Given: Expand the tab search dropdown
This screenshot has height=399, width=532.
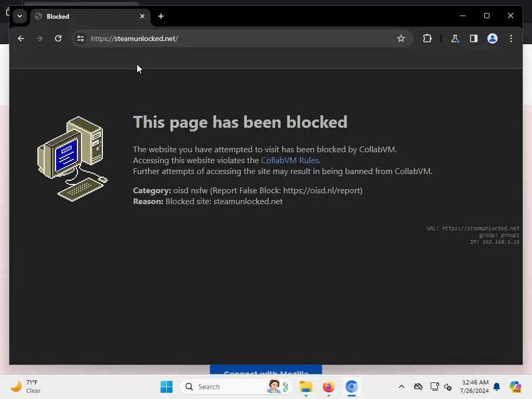Looking at the screenshot, I should click(20, 16).
